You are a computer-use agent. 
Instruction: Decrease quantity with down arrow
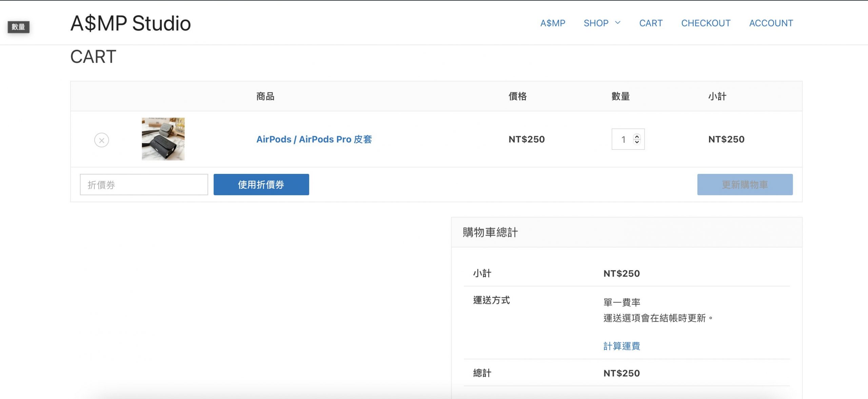click(x=637, y=142)
